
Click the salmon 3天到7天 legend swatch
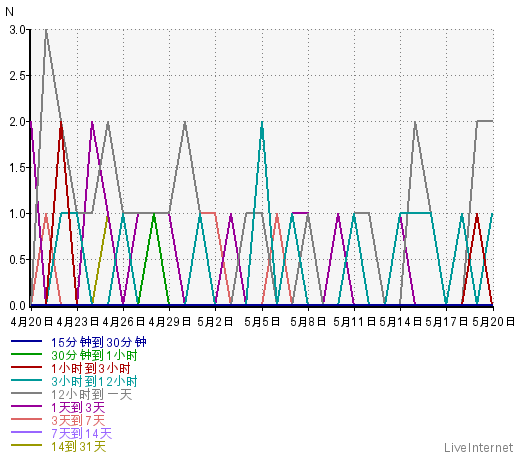coord(26,419)
